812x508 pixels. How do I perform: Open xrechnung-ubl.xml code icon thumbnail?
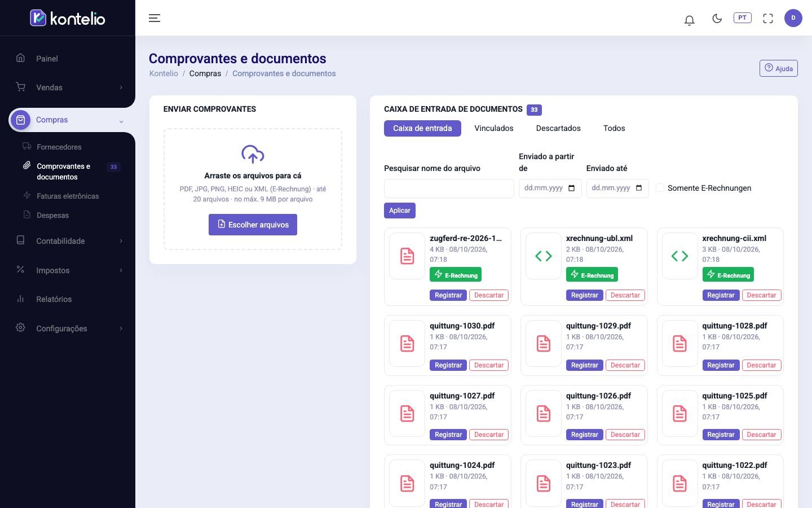tap(544, 256)
